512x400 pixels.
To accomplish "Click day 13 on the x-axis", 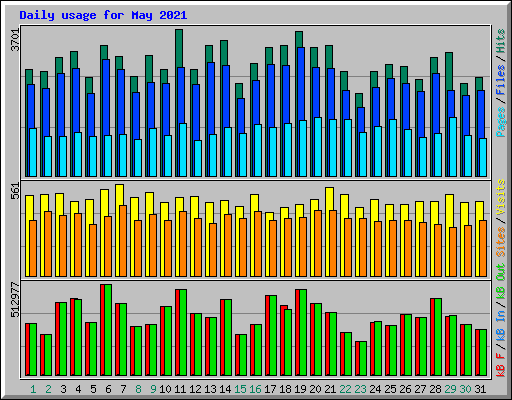I will pyautogui.click(x=210, y=389).
